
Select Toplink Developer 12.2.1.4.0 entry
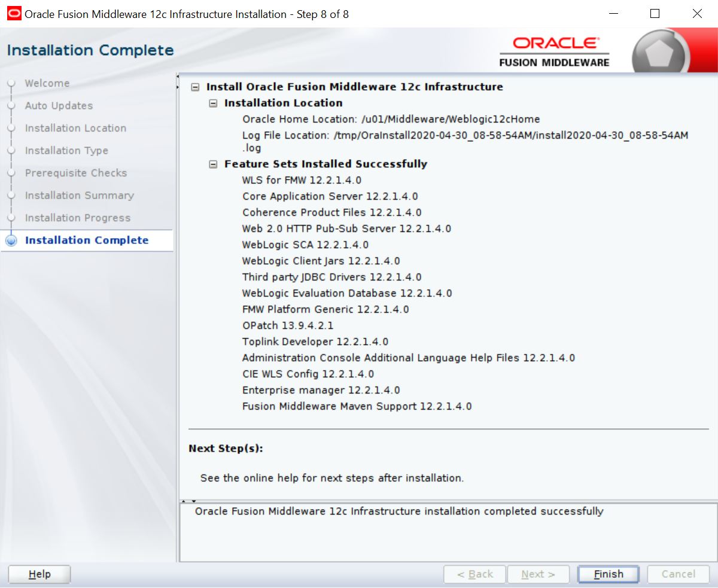tap(315, 342)
